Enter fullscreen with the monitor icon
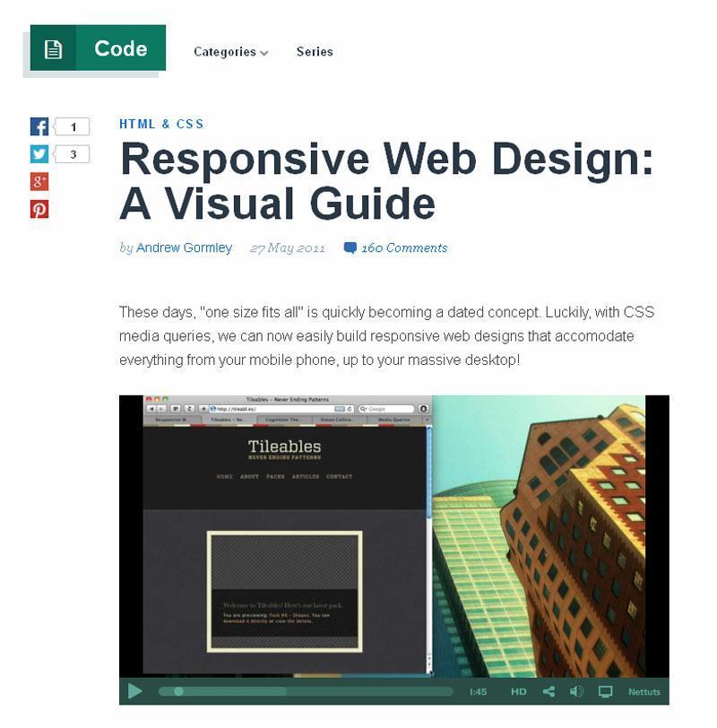This screenshot has width=717, height=728. pos(605,691)
